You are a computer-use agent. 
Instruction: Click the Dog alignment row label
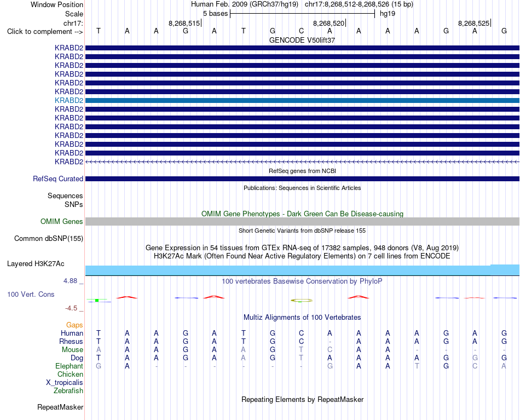pyautogui.click(x=77, y=358)
